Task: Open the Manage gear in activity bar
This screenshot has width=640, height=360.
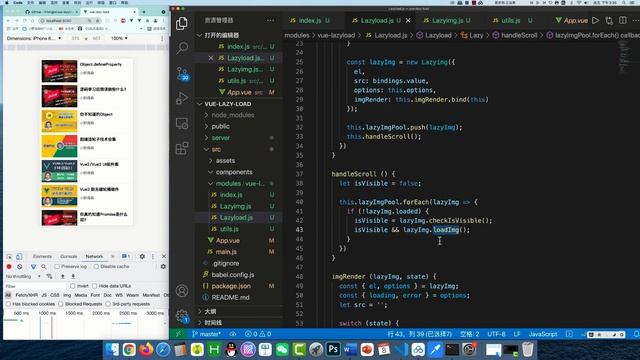Action: [182, 316]
